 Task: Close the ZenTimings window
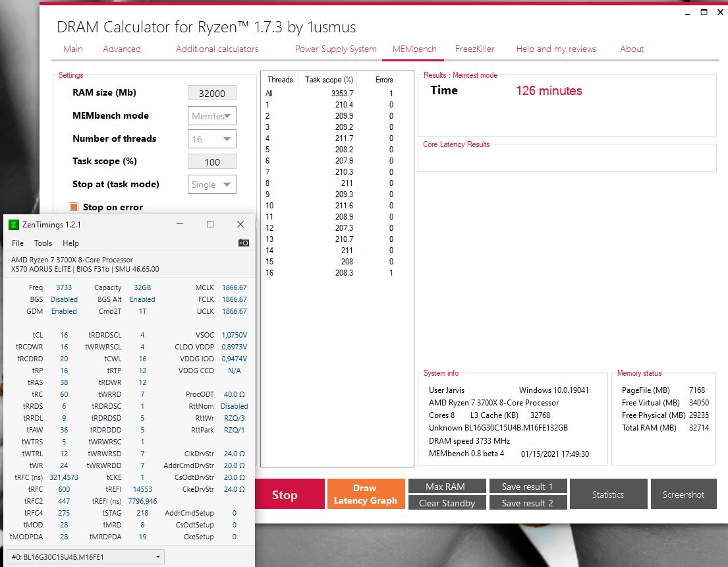(240, 224)
